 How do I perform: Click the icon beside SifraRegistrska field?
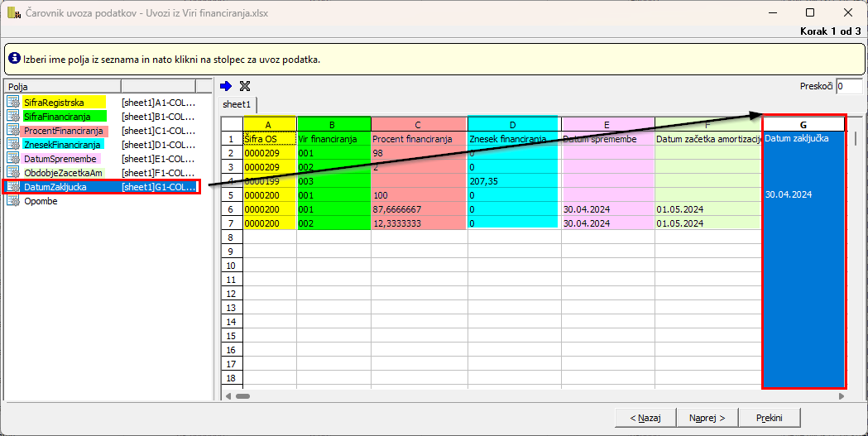13,102
